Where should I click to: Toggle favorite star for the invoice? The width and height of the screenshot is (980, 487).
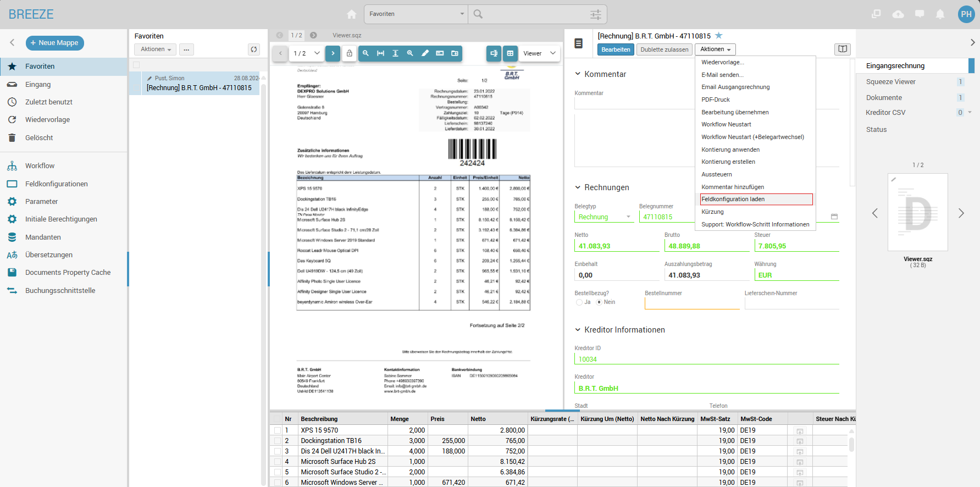[x=718, y=36]
